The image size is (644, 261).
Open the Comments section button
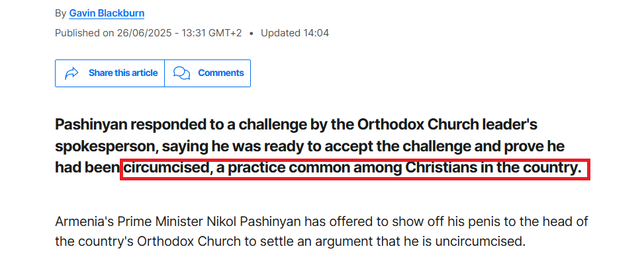(207, 73)
